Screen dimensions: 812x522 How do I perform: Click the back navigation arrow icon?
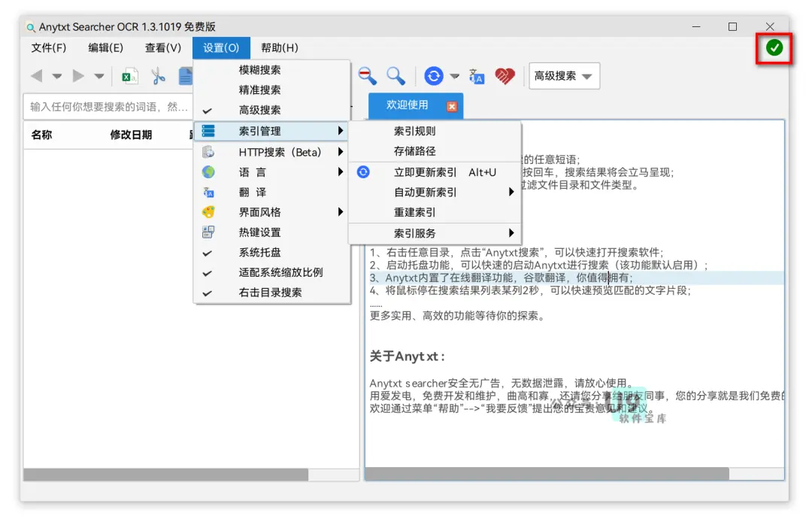[36, 76]
